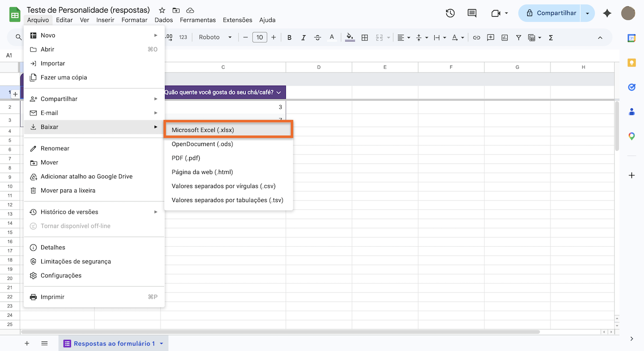Decrease font size with minus button
The width and height of the screenshot is (644, 351).
pyautogui.click(x=246, y=37)
